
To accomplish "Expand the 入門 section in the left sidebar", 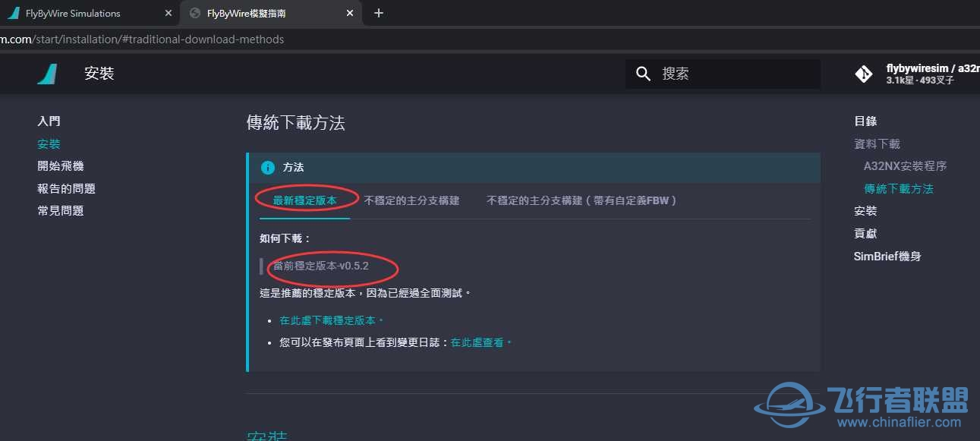I will tap(49, 121).
